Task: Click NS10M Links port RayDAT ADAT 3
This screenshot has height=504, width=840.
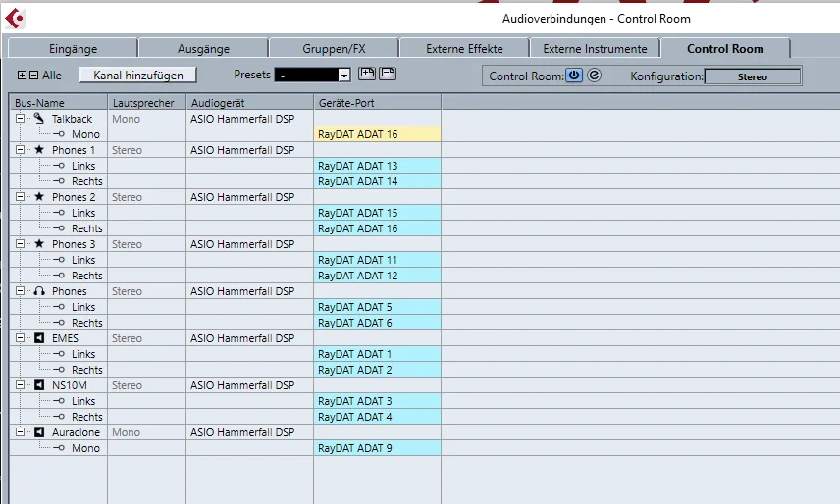Action: 377,401
